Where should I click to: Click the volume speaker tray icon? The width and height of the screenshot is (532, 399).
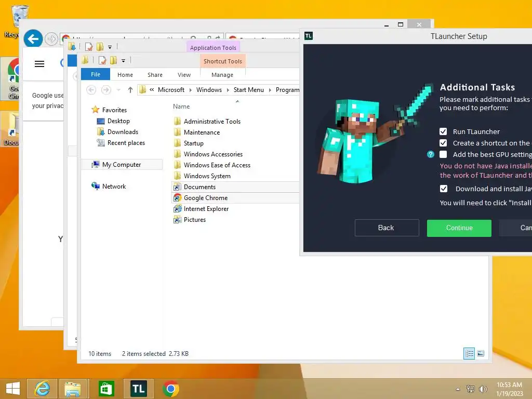pyautogui.click(x=483, y=389)
